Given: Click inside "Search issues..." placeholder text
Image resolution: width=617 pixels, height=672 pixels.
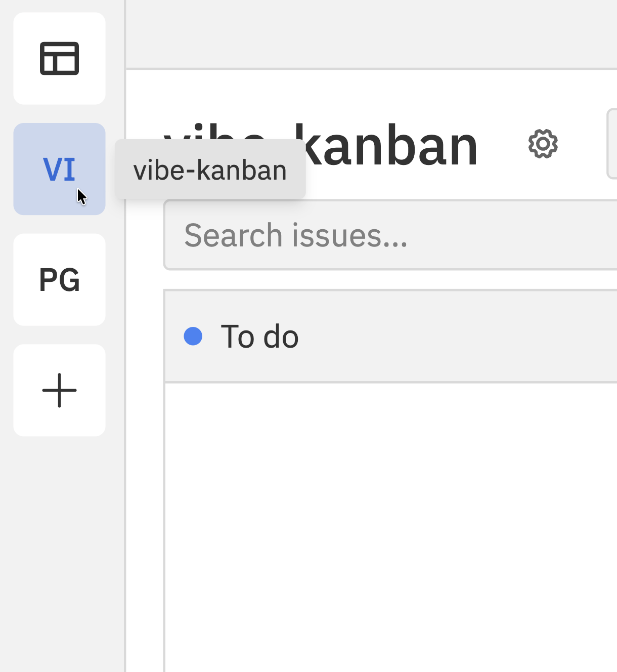Looking at the screenshot, I should pyautogui.click(x=296, y=235).
